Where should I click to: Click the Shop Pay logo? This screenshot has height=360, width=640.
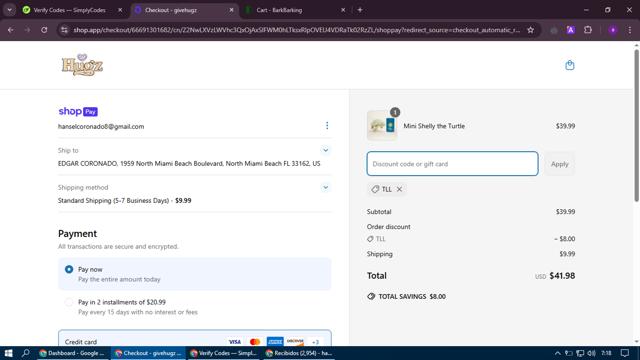(78, 111)
